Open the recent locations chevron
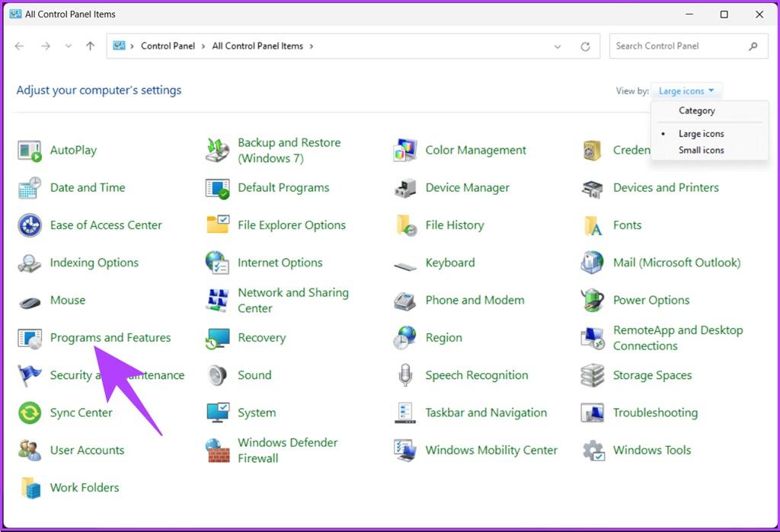This screenshot has width=780, height=532. coord(68,46)
